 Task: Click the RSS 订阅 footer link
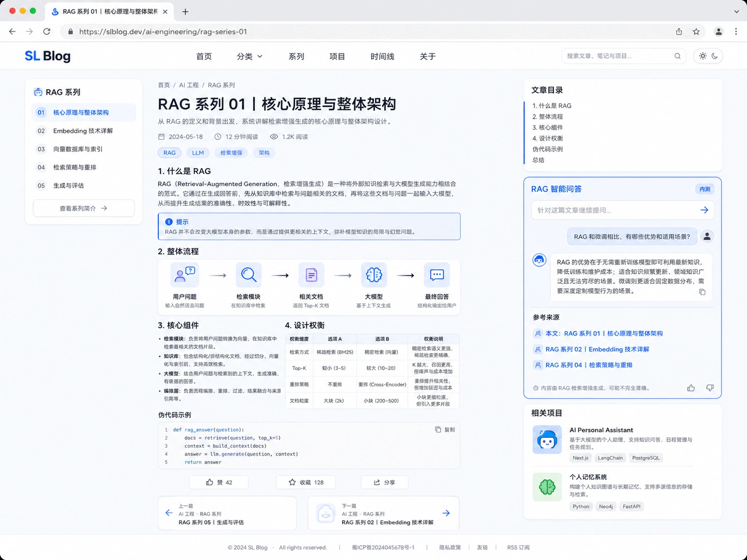518,548
